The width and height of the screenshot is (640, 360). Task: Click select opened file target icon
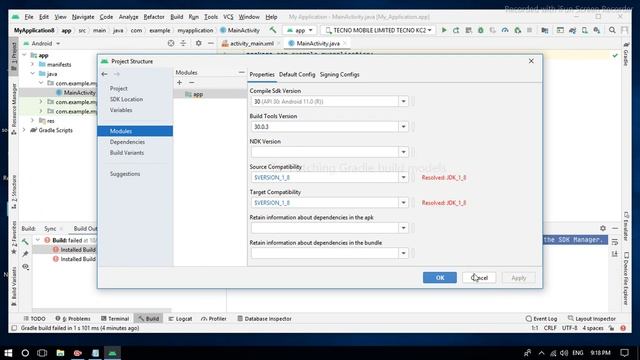point(171,43)
